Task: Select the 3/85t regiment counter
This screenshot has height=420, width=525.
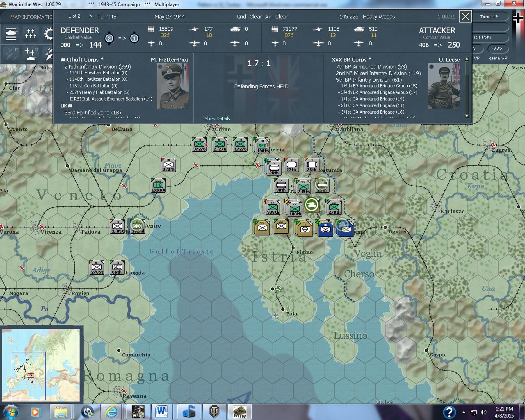Action: (x=169, y=165)
